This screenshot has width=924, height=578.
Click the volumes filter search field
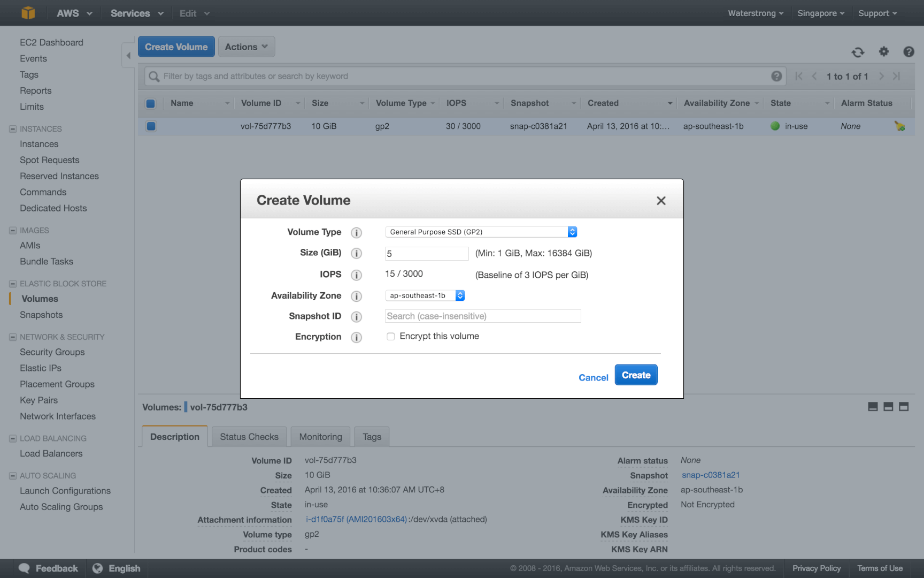(x=464, y=77)
